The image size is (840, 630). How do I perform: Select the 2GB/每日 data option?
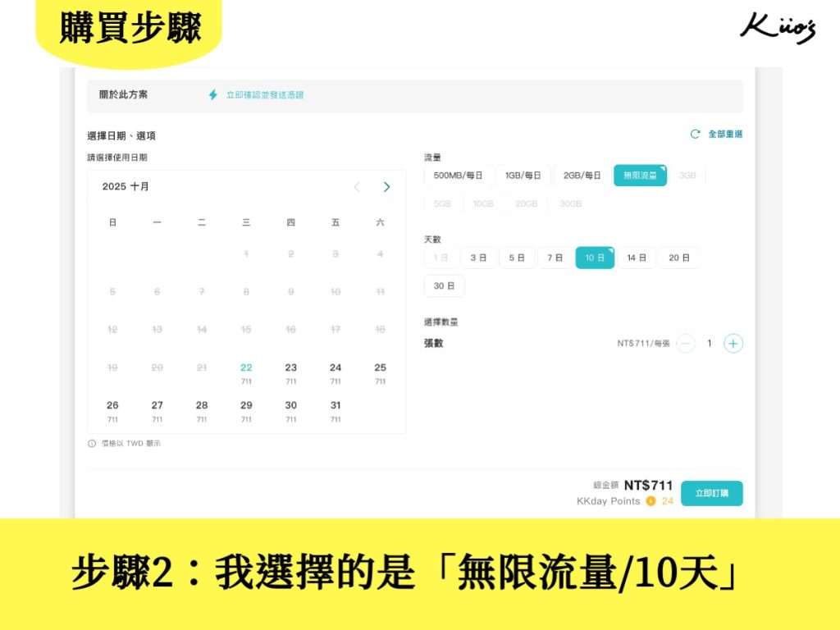point(582,176)
